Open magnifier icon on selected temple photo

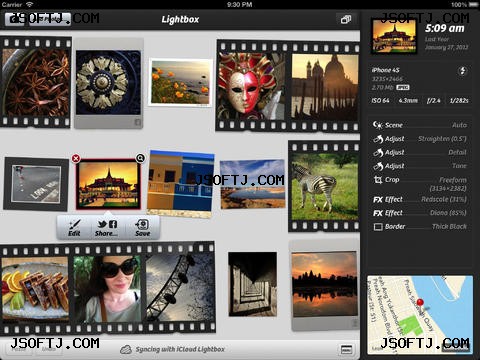tap(140, 158)
